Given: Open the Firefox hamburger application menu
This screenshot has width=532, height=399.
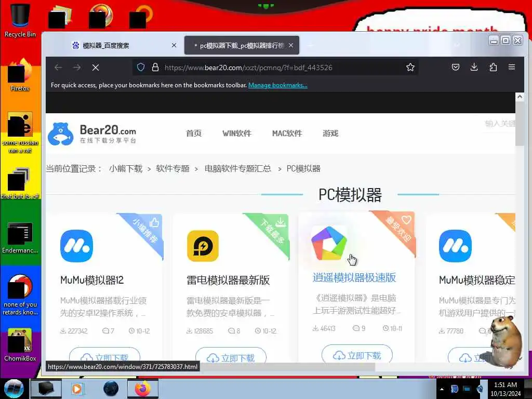Looking at the screenshot, I should [x=512, y=67].
